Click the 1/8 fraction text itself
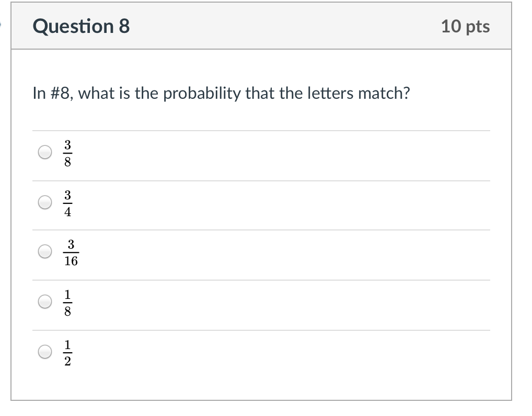Viewport: 532px width, 416px height. tap(68, 301)
